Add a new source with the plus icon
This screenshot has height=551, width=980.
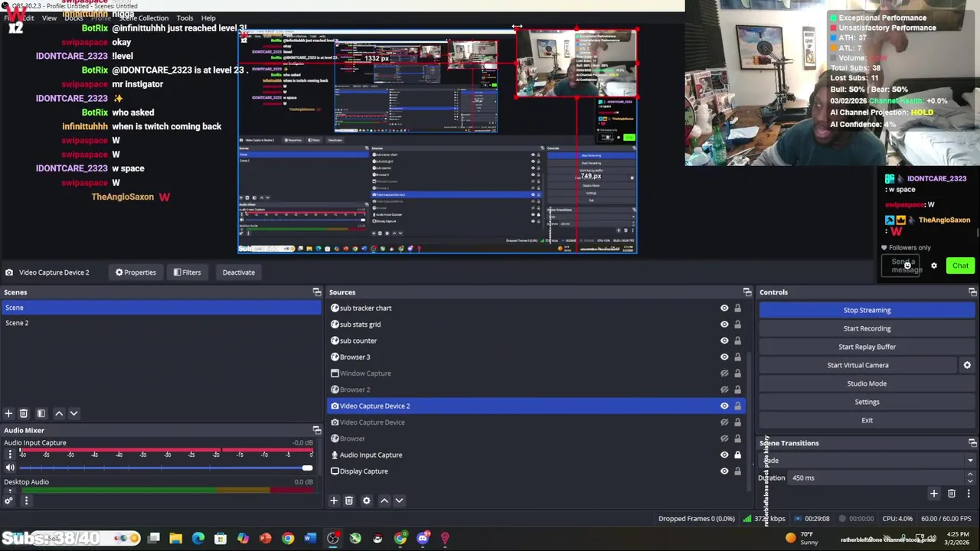pyautogui.click(x=334, y=500)
